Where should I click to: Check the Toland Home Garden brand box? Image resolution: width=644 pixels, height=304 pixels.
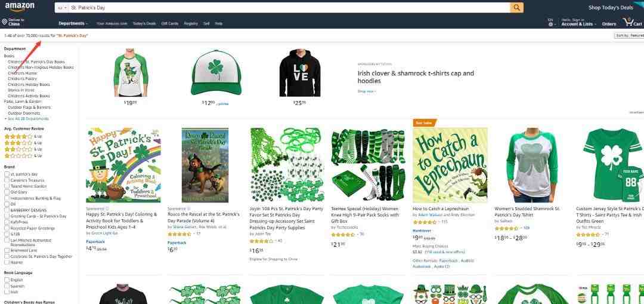coord(7,186)
